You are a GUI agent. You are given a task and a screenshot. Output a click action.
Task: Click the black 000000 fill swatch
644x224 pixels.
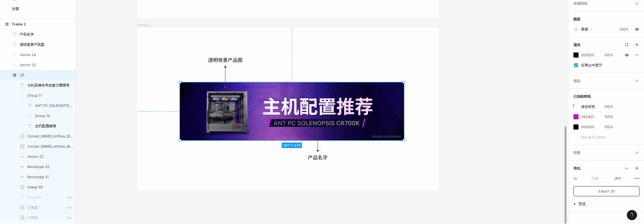[576, 55]
